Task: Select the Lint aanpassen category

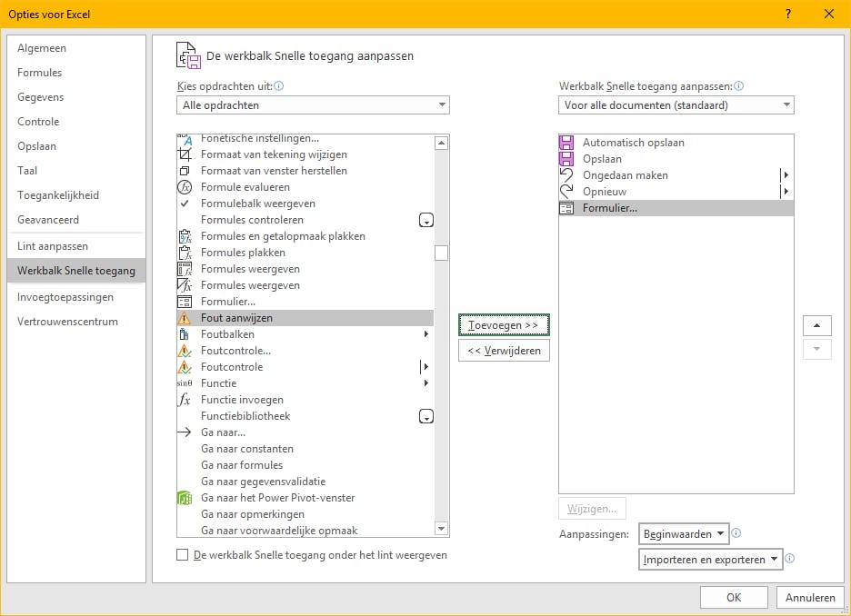Action: pos(76,246)
